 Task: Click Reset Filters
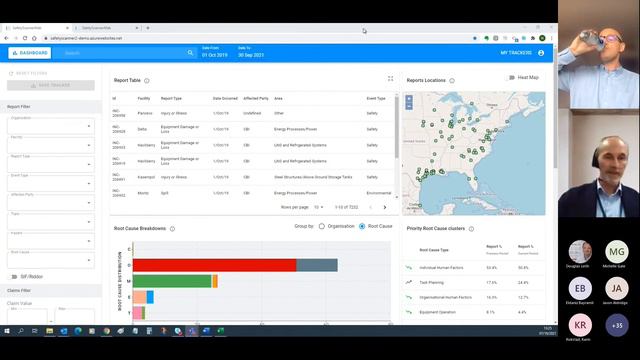(28, 73)
